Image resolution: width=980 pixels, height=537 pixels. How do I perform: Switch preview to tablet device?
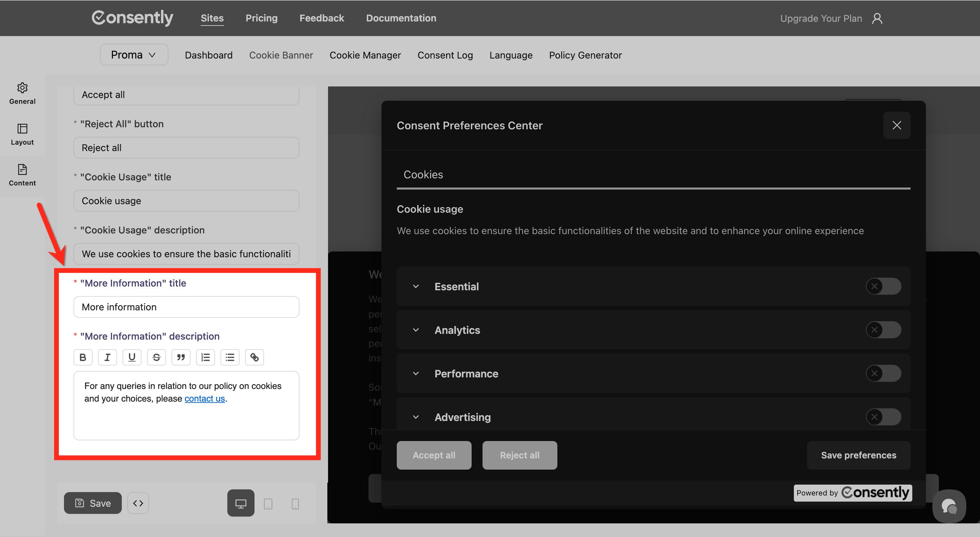[x=268, y=504]
